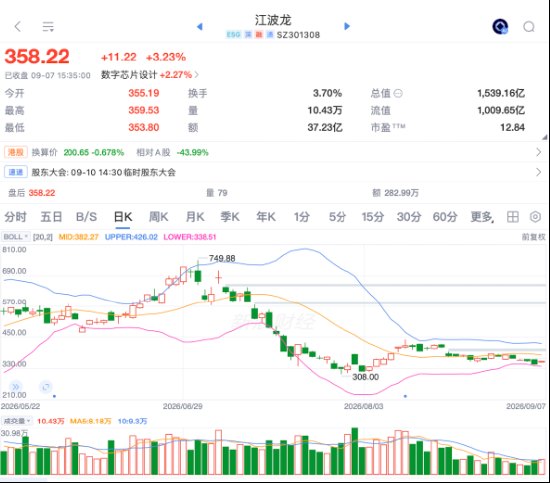Click the 前复权 adjustment button
Screen dimensions: 550x483
(x=534, y=237)
